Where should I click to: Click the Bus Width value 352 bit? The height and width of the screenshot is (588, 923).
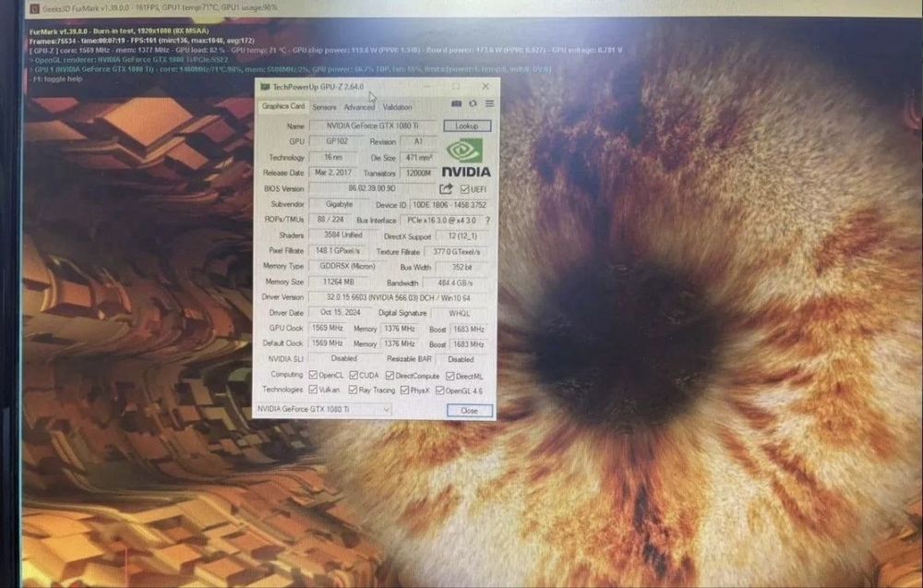(x=462, y=267)
